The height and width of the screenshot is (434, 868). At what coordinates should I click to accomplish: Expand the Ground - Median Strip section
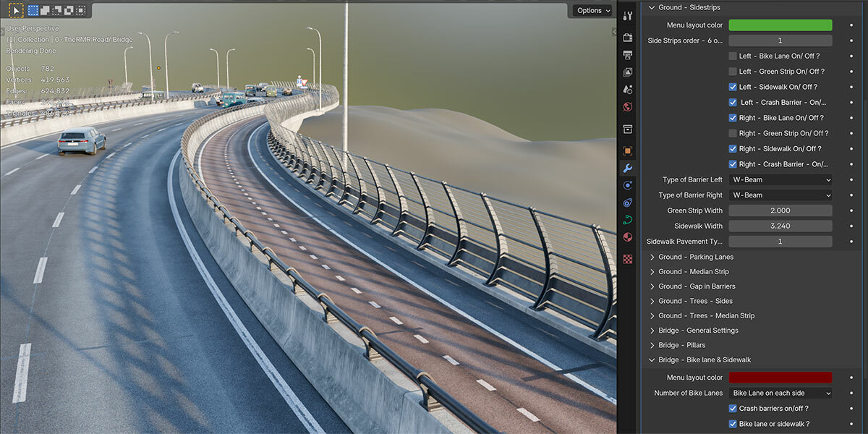point(689,271)
